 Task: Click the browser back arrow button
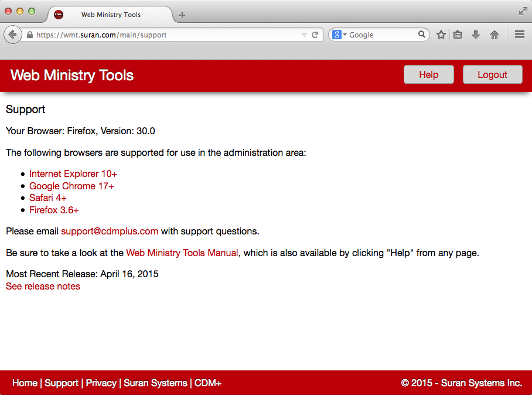click(x=12, y=35)
